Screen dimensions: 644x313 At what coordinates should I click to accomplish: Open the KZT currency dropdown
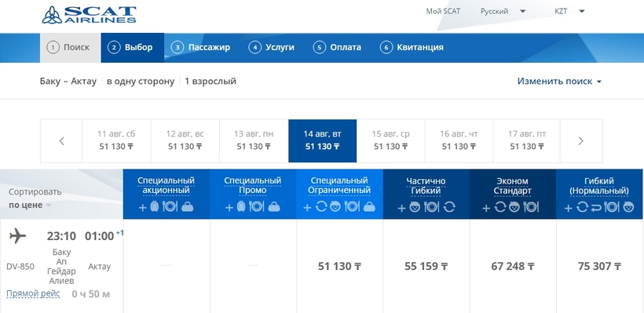coord(569,12)
